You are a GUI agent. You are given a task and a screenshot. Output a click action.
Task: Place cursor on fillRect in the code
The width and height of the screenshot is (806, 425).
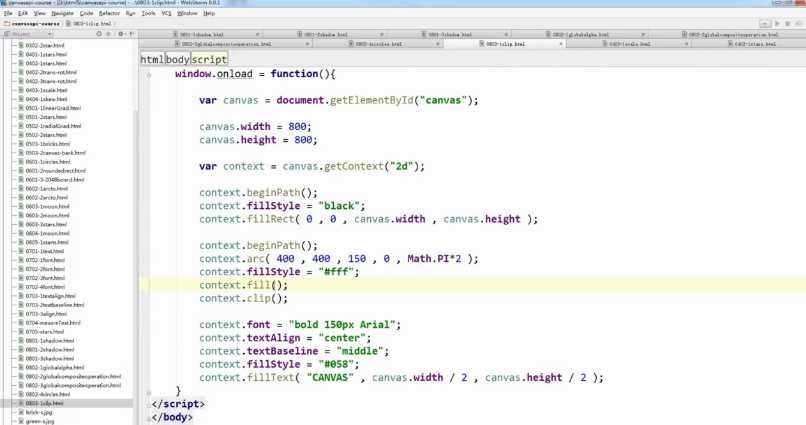point(271,219)
